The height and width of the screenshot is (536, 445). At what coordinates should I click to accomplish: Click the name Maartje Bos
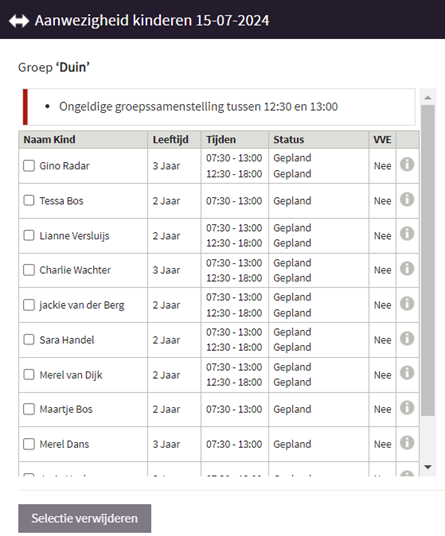coord(66,409)
